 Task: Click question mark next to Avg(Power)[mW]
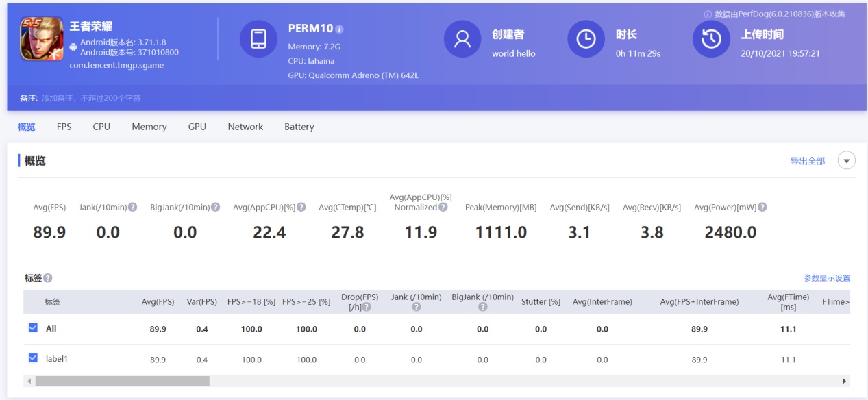tap(762, 208)
